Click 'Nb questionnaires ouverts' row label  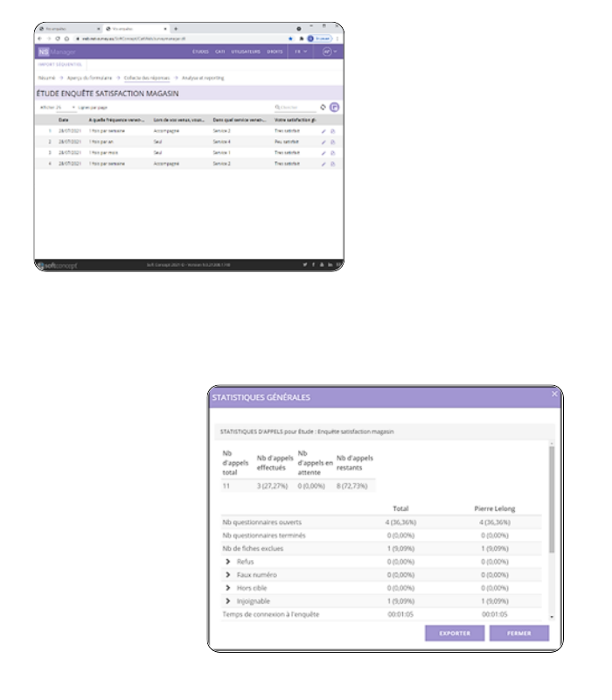pyautogui.click(x=261, y=521)
